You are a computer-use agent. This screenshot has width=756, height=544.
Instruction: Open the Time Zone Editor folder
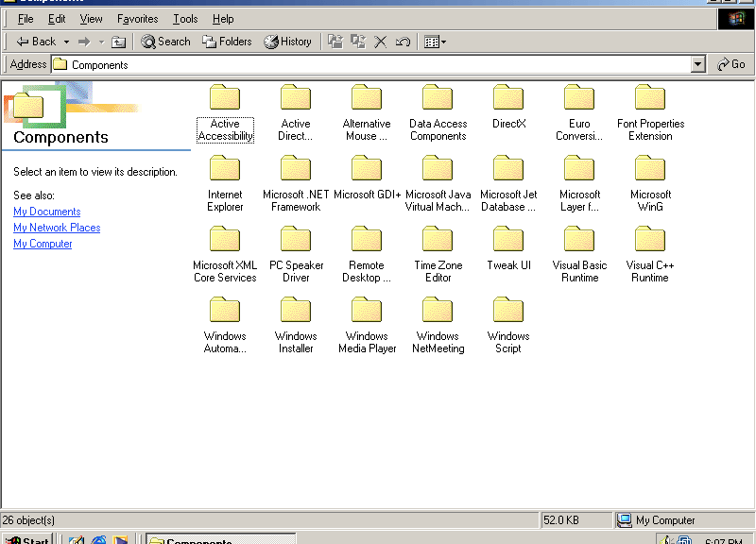(x=438, y=255)
